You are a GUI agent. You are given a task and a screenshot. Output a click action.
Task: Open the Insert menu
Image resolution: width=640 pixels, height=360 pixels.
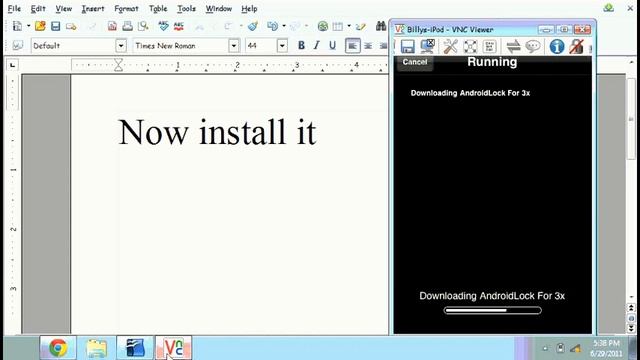point(93,9)
